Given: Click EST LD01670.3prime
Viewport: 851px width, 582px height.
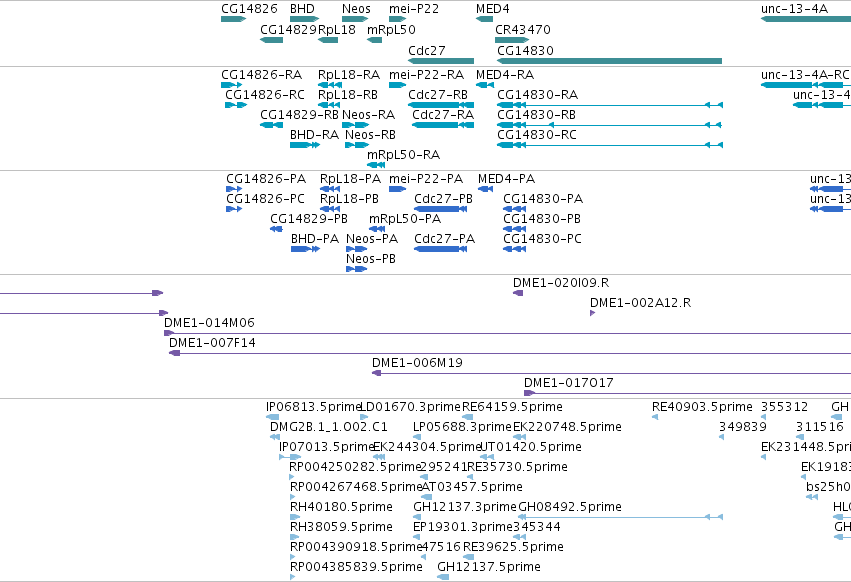Looking at the screenshot, I should (364, 418).
